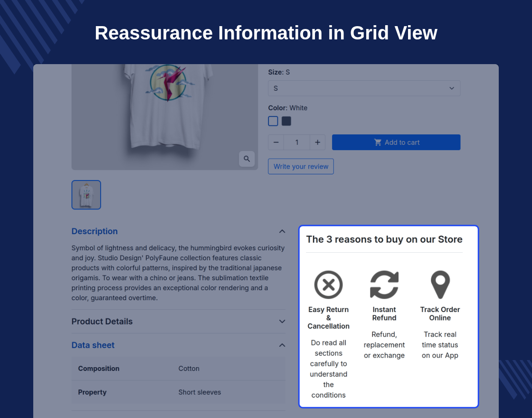Viewport: 532px width, 418px height.
Task: Click the magnifier zoom icon on product image
Action: (x=247, y=159)
